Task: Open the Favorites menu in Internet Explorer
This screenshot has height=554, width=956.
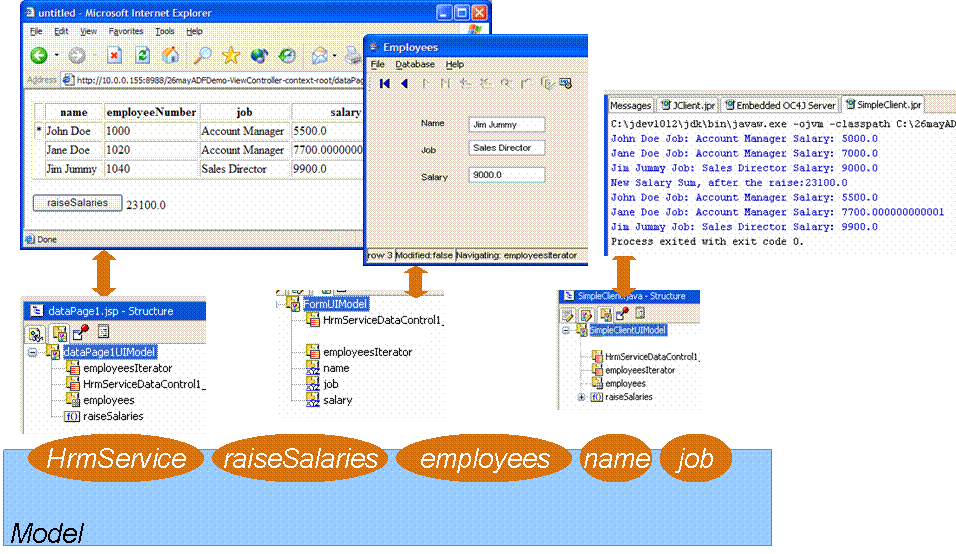Action: (125, 31)
